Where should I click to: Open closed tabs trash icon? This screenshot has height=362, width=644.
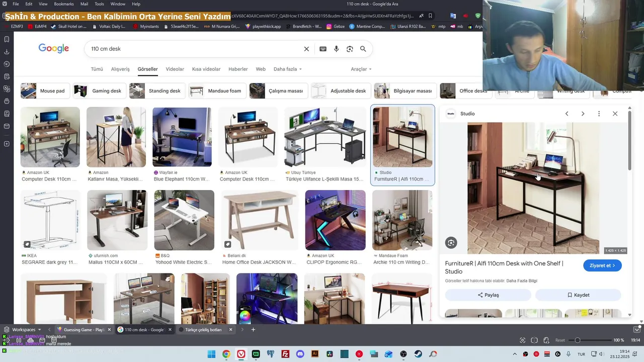tap(636, 330)
